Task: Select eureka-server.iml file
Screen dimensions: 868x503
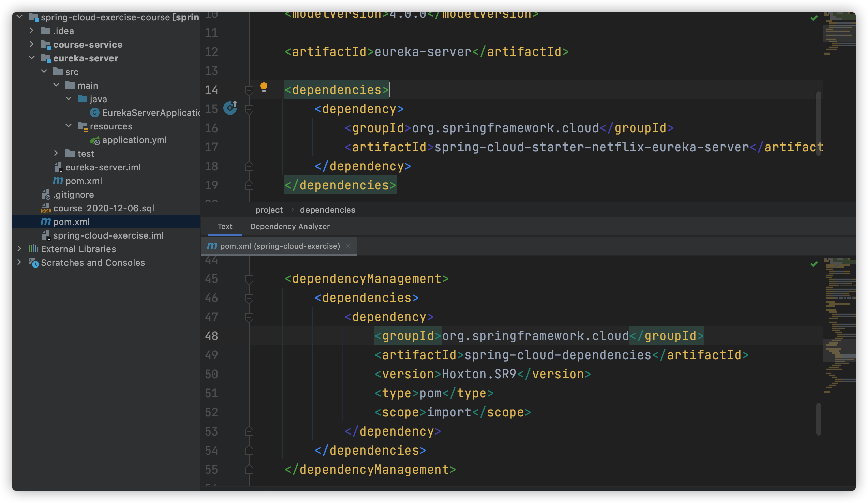Action: 103,167
